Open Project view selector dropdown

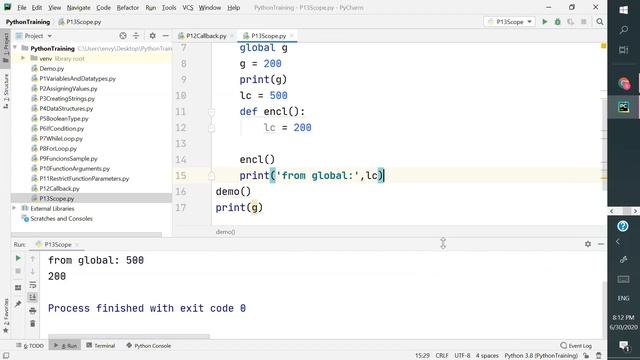pos(34,36)
